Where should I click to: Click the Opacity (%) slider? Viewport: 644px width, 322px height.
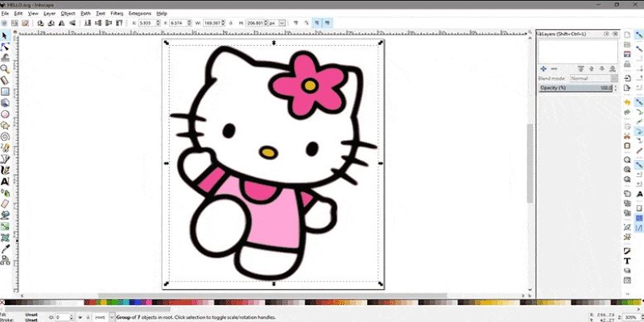coord(576,87)
